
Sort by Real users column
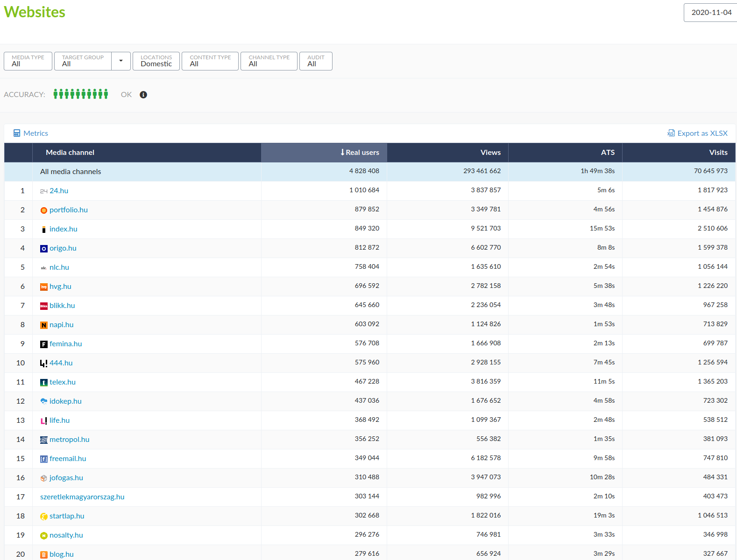coord(324,153)
